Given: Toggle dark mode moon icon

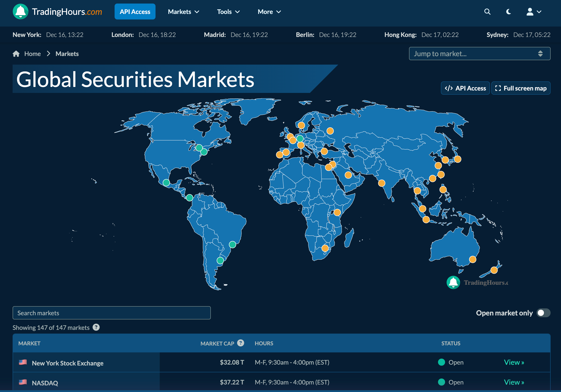Looking at the screenshot, I should (x=509, y=12).
